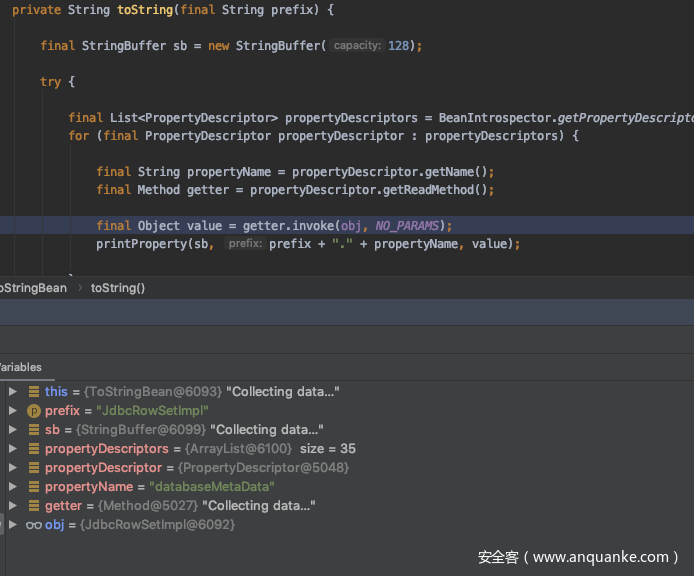Click the icon beside the propertyName variable

tap(34, 487)
